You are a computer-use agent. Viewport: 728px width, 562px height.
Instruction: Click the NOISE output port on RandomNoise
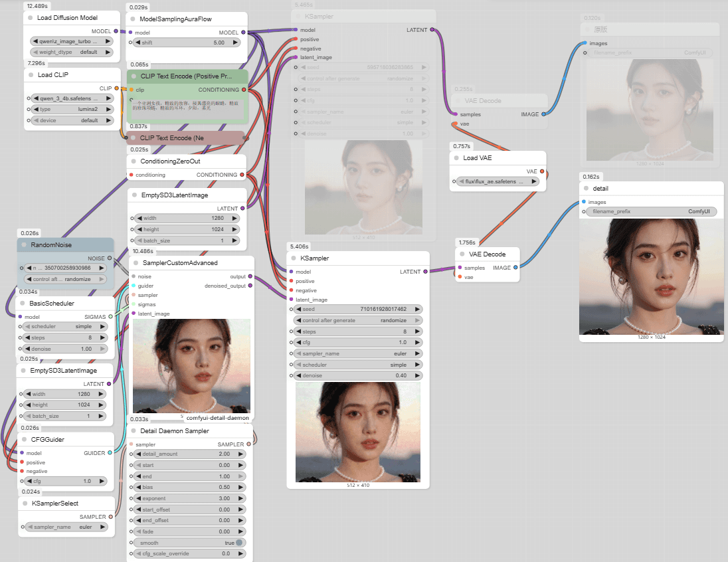110,258
